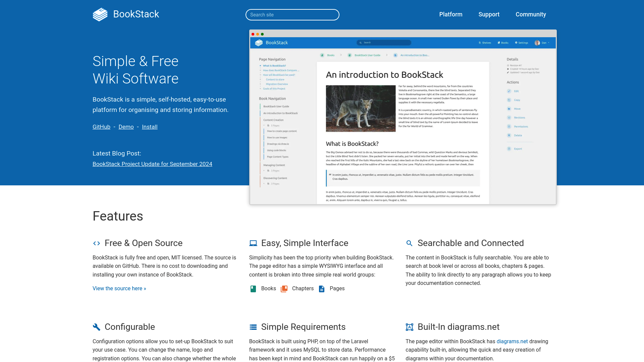The height and width of the screenshot is (362, 644).
Task: Open the Community menu
Action: point(531,14)
